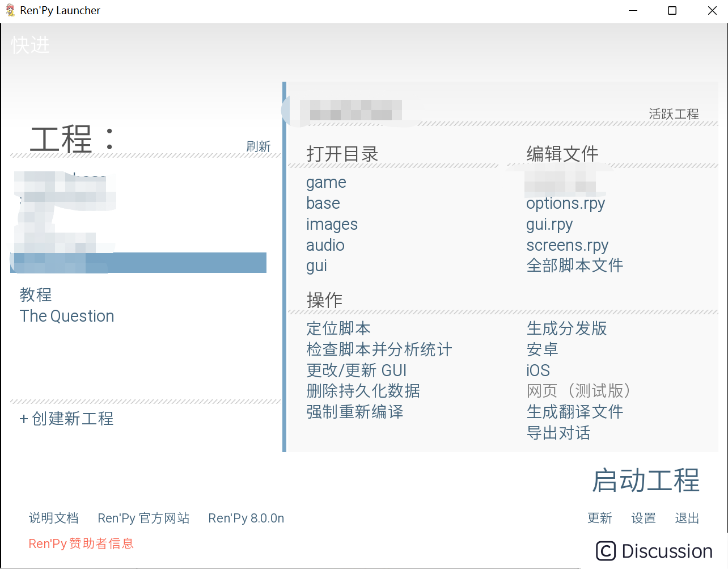
Task: Launch project with 启动工程
Action: (x=646, y=481)
